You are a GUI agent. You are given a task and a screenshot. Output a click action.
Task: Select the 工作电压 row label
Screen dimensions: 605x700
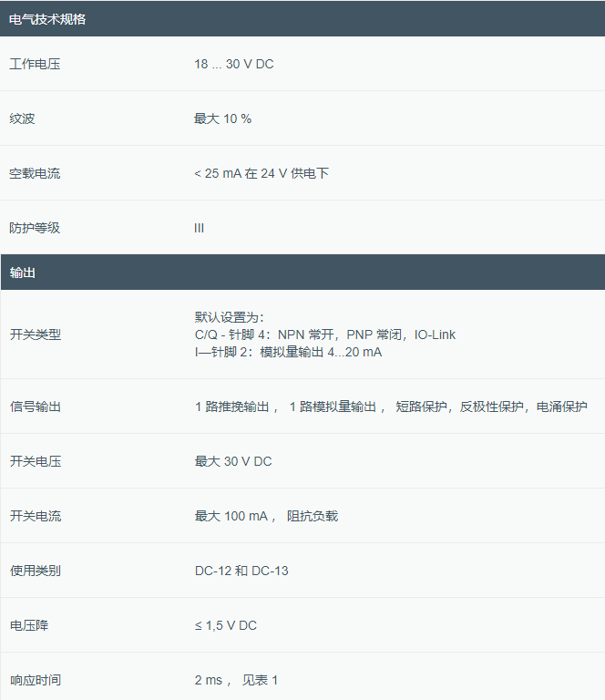35,64
